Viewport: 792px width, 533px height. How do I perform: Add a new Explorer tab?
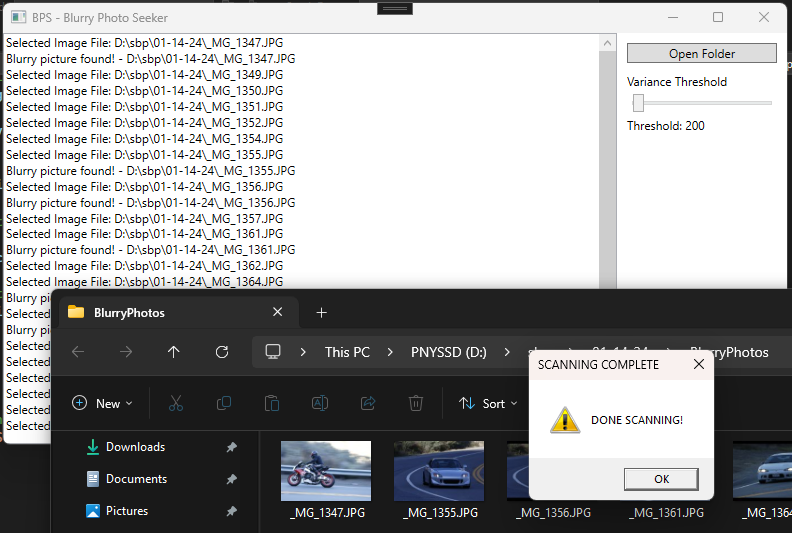coord(321,312)
